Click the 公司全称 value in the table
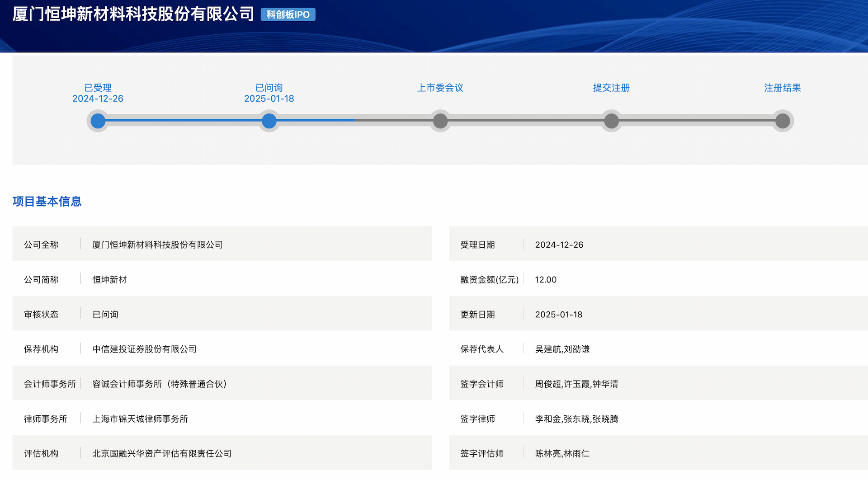This screenshot has height=480, width=868. tap(157, 245)
